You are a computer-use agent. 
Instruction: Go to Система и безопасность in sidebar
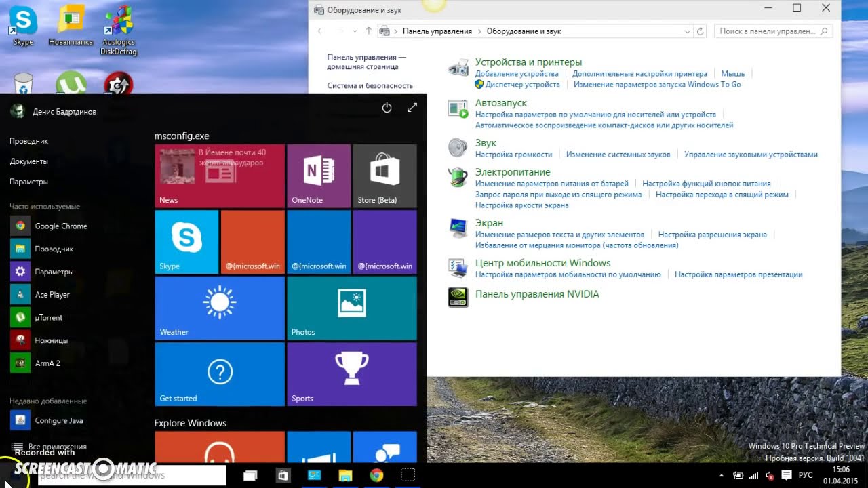pos(370,86)
